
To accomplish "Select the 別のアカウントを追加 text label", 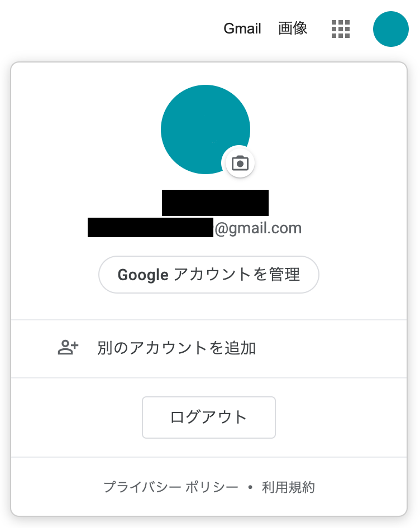I will pos(176,348).
